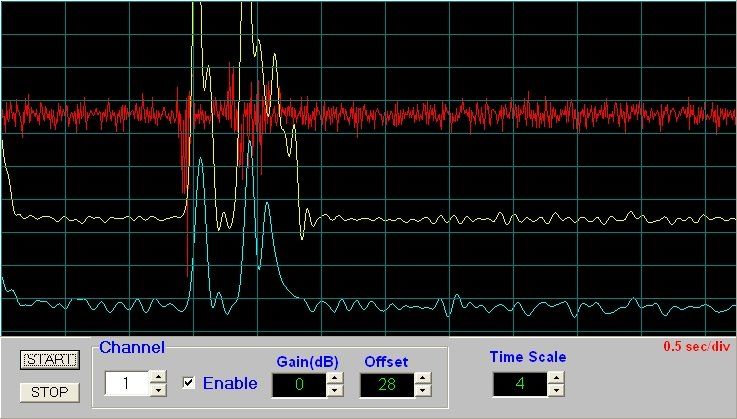Increase the Channel number with up arrow

tap(158, 377)
